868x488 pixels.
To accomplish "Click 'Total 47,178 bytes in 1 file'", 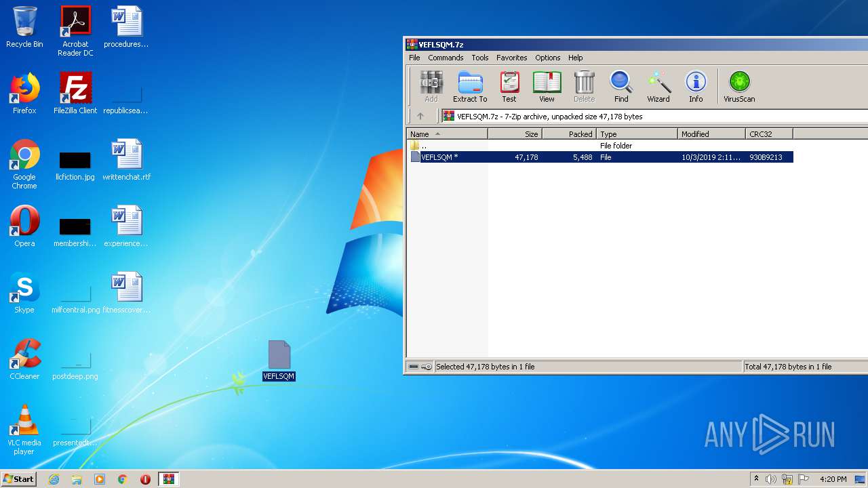I will click(788, 367).
